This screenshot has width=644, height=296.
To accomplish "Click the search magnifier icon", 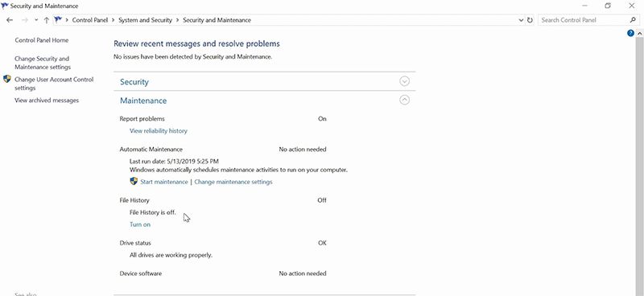I will pos(633,19).
